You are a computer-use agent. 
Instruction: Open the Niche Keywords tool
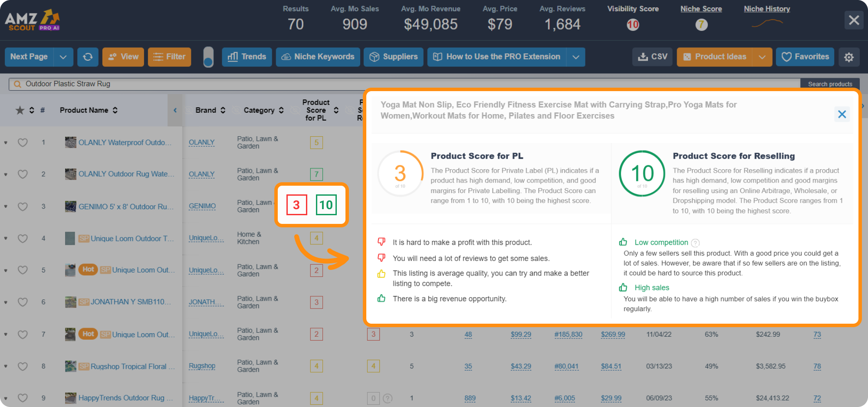pyautogui.click(x=318, y=56)
